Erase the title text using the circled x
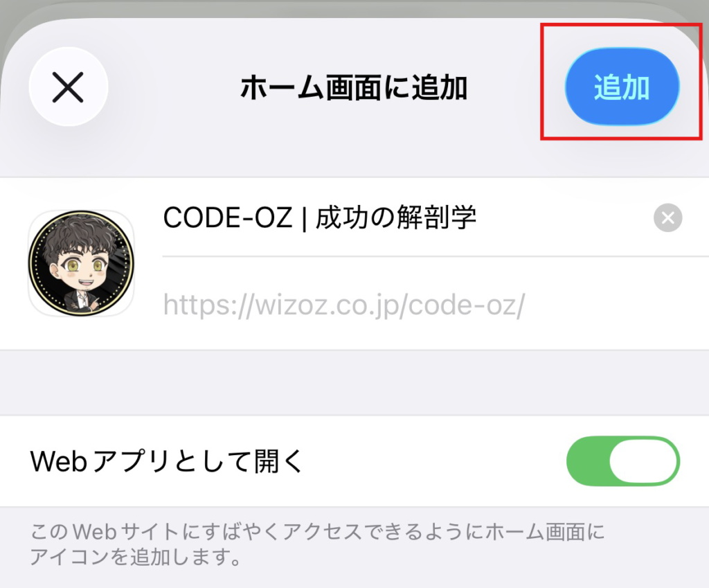This screenshot has height=588, width=709. [668, 218]
